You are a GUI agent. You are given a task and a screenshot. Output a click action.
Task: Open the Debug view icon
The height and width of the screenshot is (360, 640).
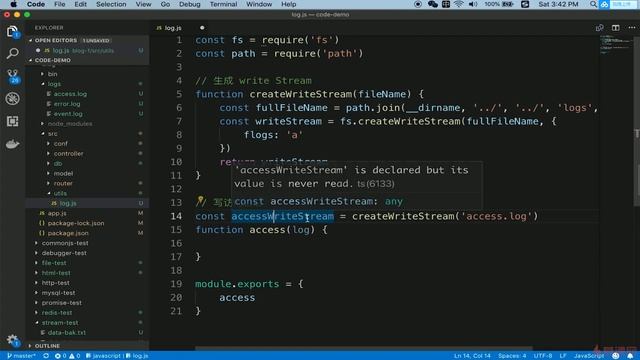(x=12, y=99)
